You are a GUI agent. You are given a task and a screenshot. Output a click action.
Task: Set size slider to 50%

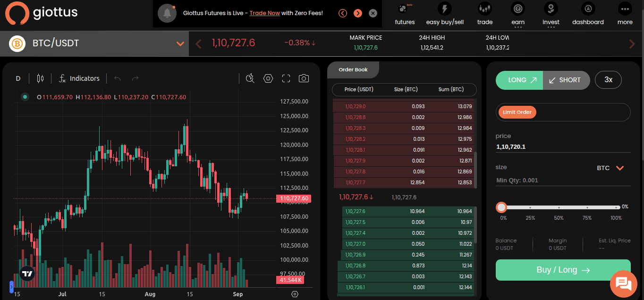(559, 207)
